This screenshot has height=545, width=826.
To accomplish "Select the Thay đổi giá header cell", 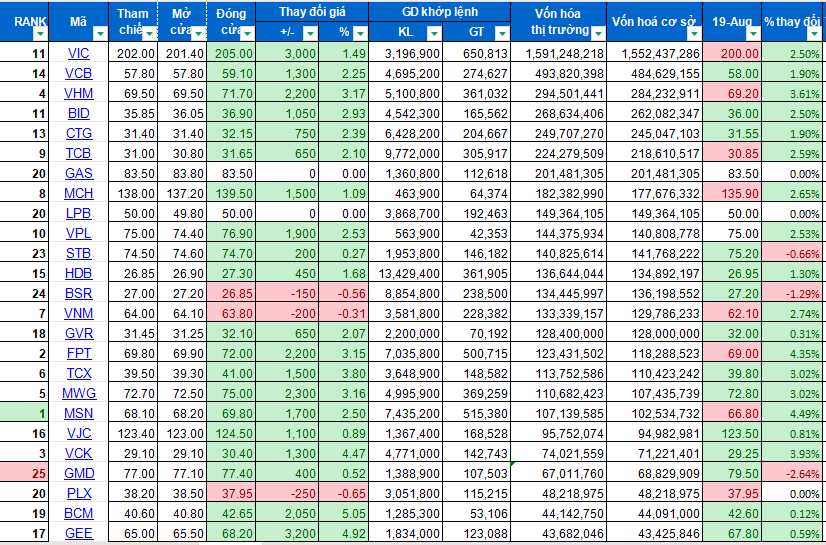I will coord(312,12).
